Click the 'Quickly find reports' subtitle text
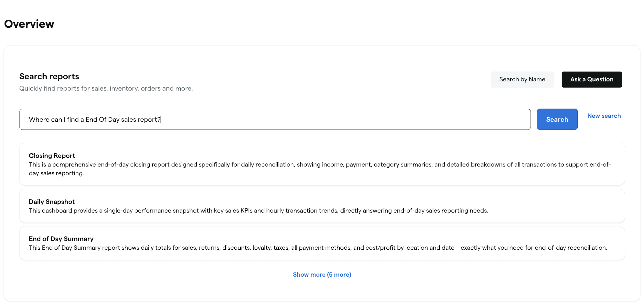 click(106, 88)
